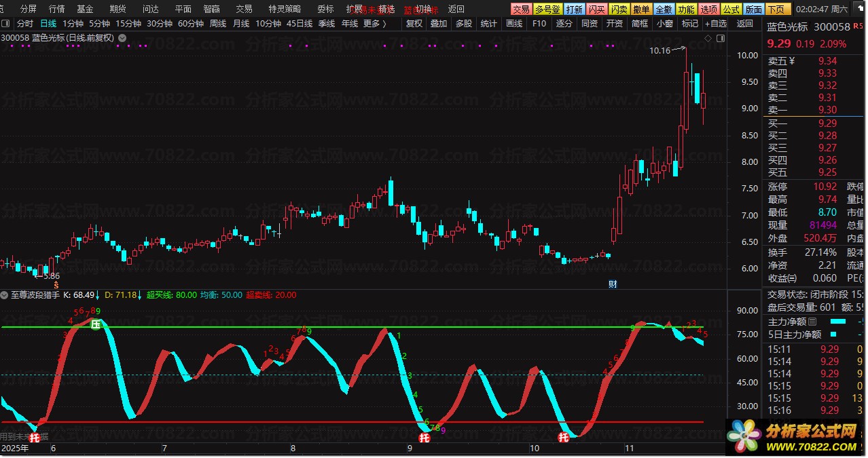
Task: Select the 15分钟 period
Action: pyautogui.click(x=128, y=24)
